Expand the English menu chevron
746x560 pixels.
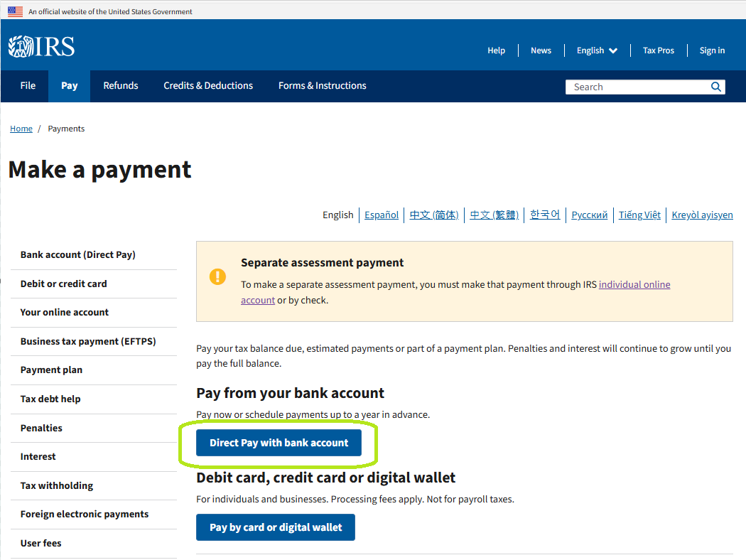pos(612,50)
